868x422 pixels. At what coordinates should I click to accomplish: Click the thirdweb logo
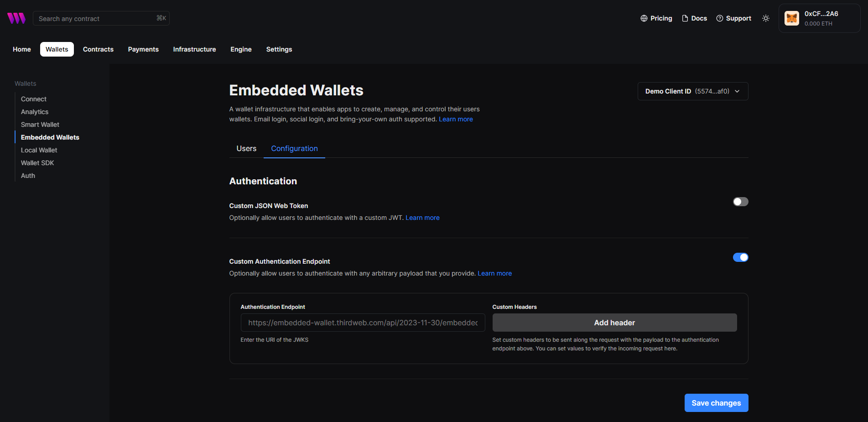16,18
